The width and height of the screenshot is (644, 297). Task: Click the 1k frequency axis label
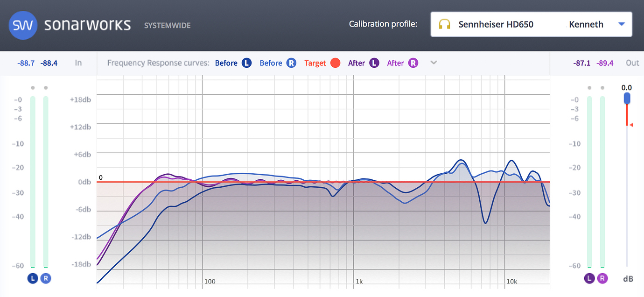(359, 281)
